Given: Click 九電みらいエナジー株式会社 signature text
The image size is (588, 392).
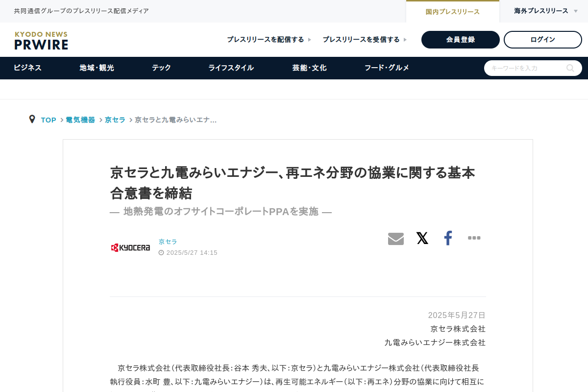Looking at the screenshot, I should (435, 343).
